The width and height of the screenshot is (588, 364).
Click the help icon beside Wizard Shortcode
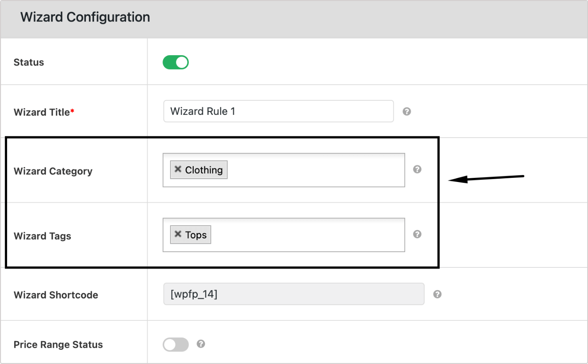click(437, 294)
